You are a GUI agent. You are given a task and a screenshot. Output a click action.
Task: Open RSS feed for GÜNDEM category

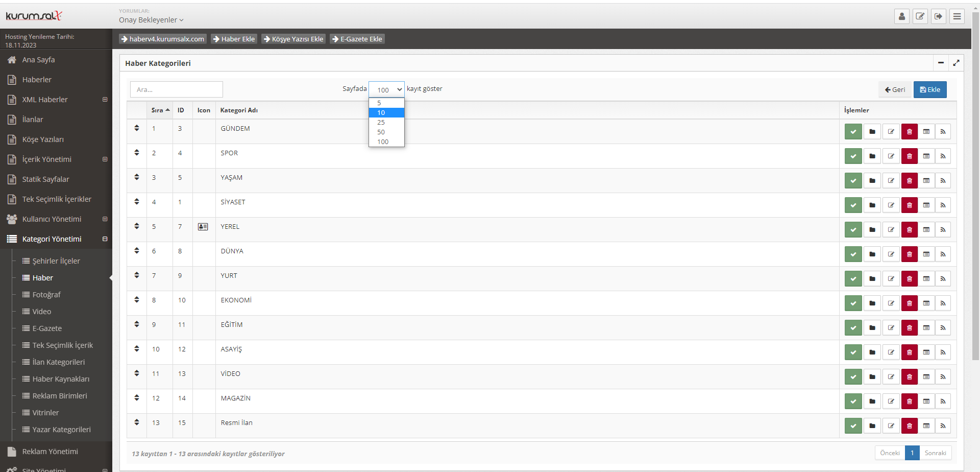[x=943, y=132]
